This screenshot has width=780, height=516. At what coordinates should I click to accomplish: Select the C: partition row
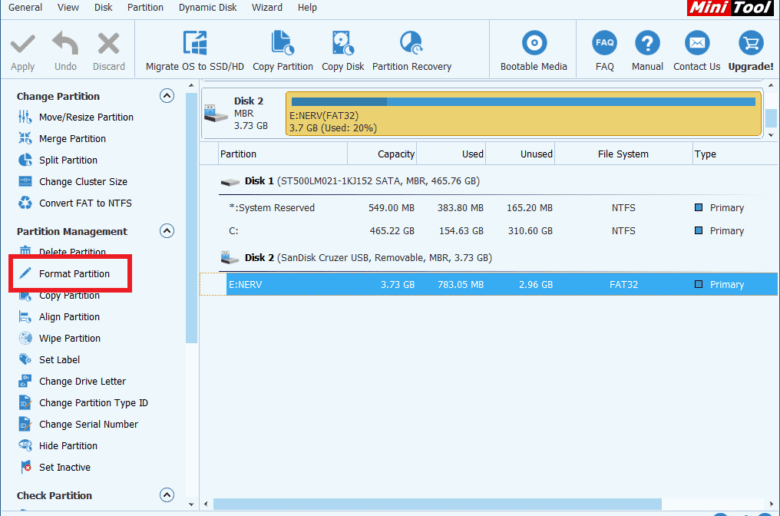pyautogui.click(x=488, y=231)
